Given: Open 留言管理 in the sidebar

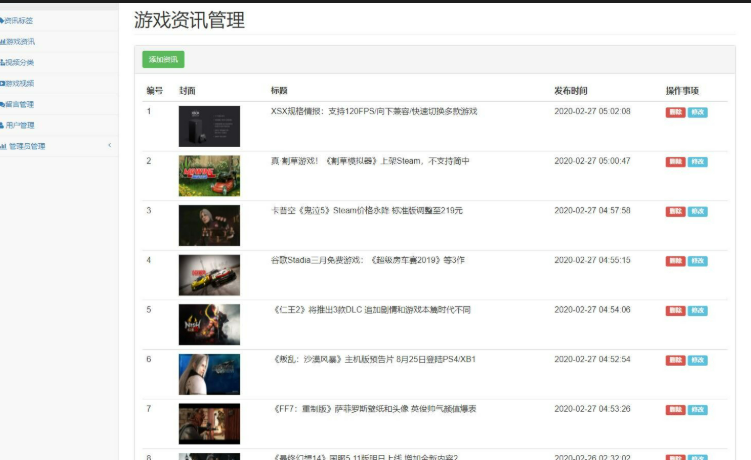Looking at the screenshot, I should pyautogui.click(x=17, y=104).
